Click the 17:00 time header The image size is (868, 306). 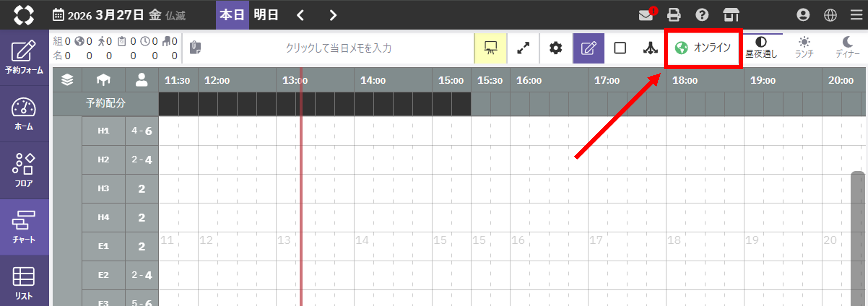coord(607,81)
